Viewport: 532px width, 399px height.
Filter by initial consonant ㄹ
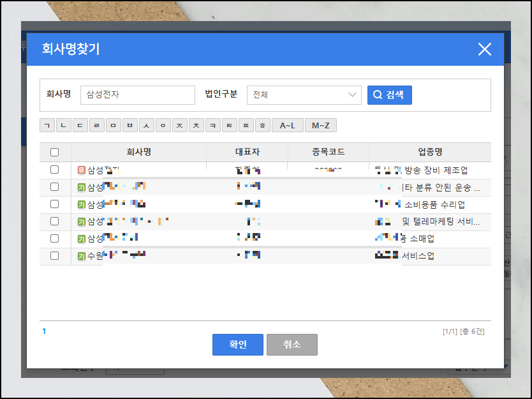point(97,125)
